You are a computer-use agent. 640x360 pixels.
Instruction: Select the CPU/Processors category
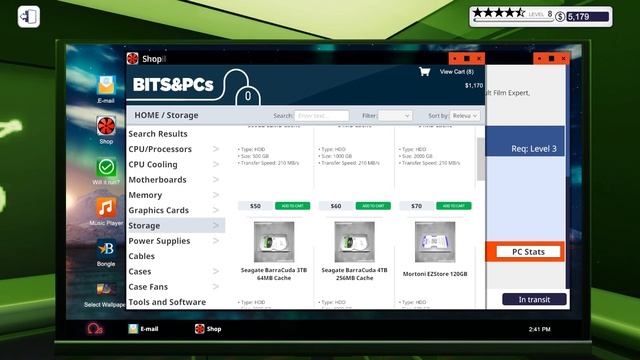tap(160, 149)
